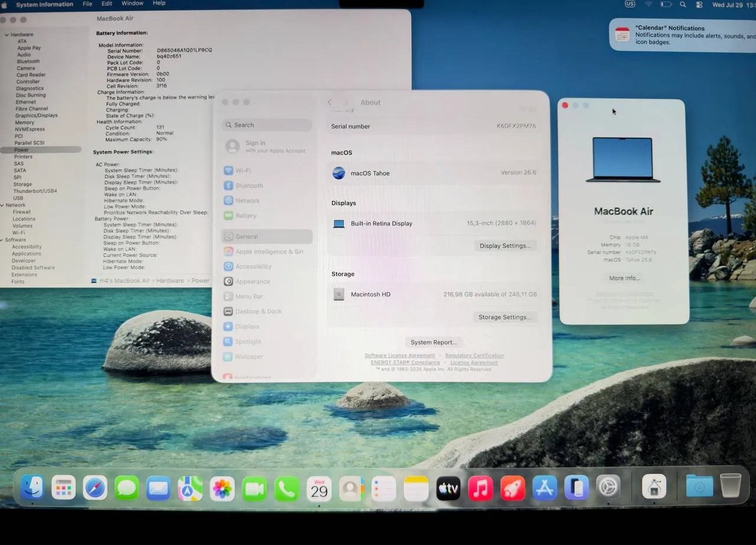Screen dimensions: 756x545
Task: Open System Report… from the About pane
Action: [434, 342]
